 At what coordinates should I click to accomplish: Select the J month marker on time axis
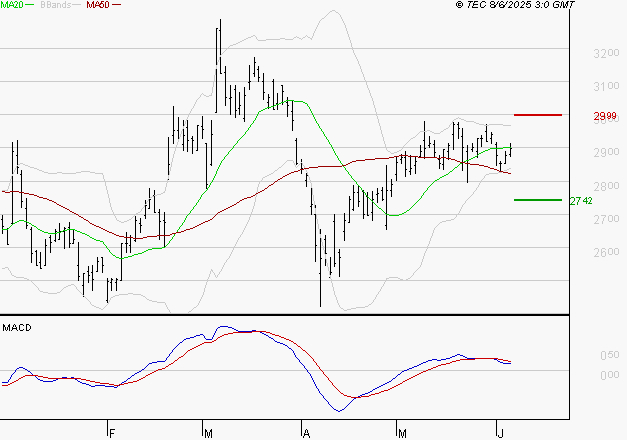[500, 433]
